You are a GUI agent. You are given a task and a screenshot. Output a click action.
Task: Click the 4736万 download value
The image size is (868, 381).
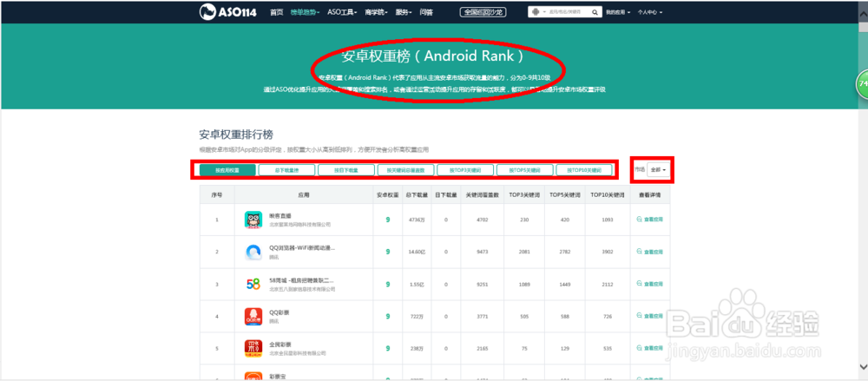click(x=416, y=220)
